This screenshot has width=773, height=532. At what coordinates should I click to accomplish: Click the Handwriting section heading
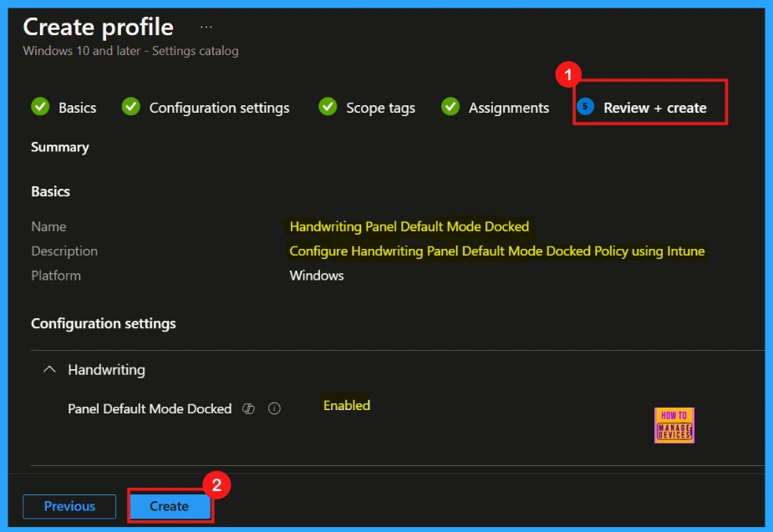[x=106, y=370]
